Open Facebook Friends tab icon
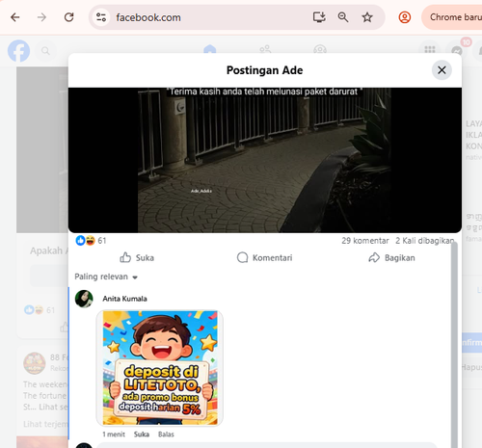The width and height of the screenshot is (482, 448). 265,49
